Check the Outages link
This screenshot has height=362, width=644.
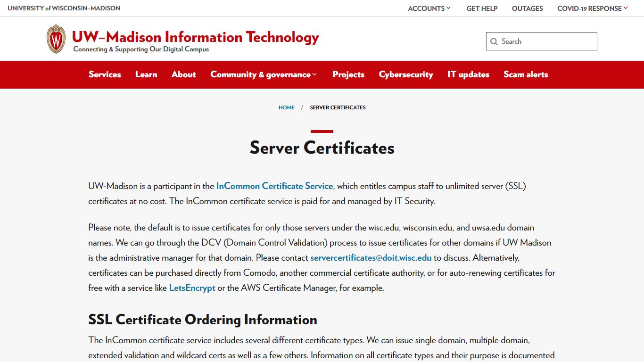click(x=528, y=8)
